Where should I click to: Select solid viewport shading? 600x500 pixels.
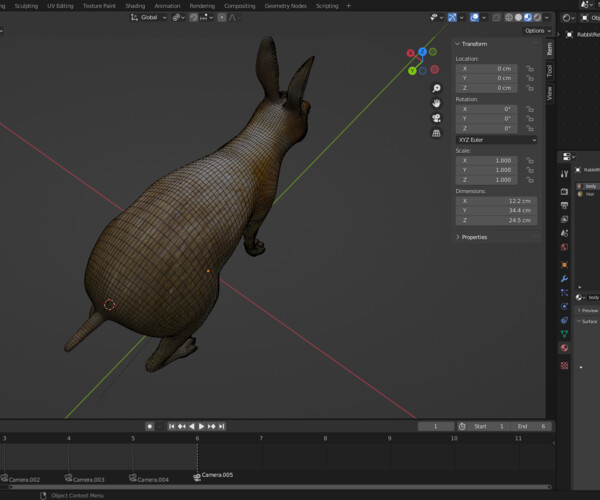point(518,18)
